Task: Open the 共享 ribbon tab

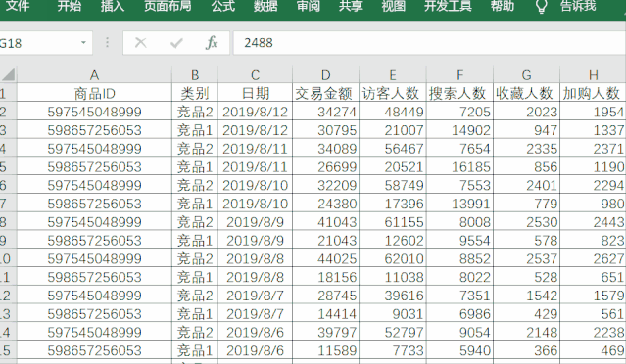Action: pos(351,6)
